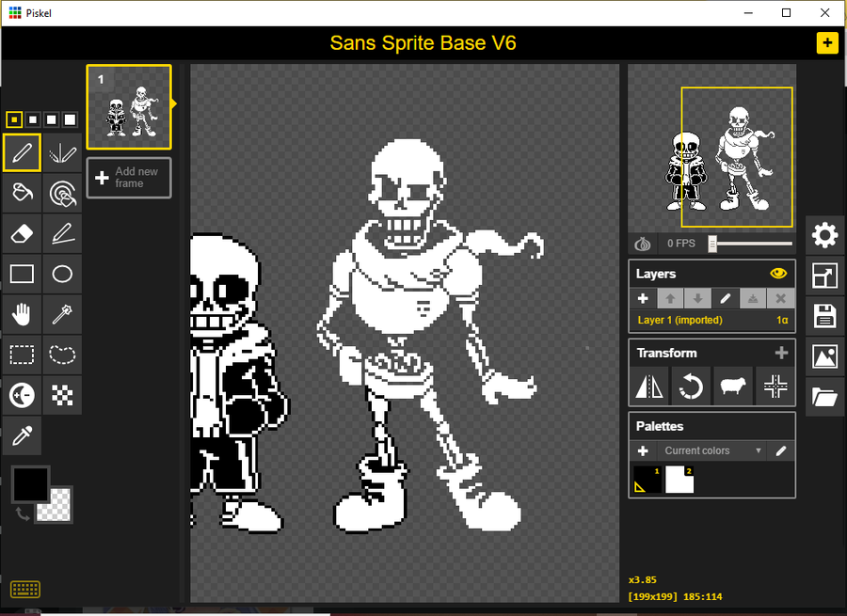Screen dimensions: 847x616
Task: Toggle Layer 1 opacity 1α label
Action: 782,320
